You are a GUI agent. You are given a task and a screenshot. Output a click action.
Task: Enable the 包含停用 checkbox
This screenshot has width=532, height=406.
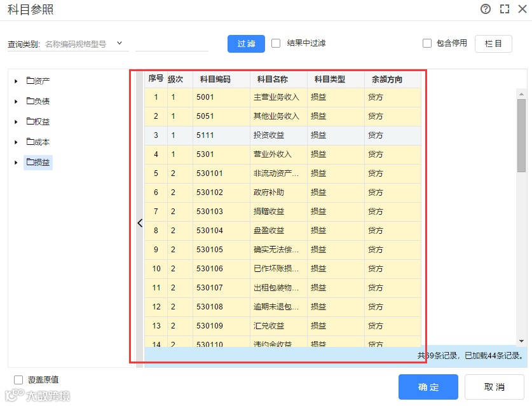tap(427, 43)
